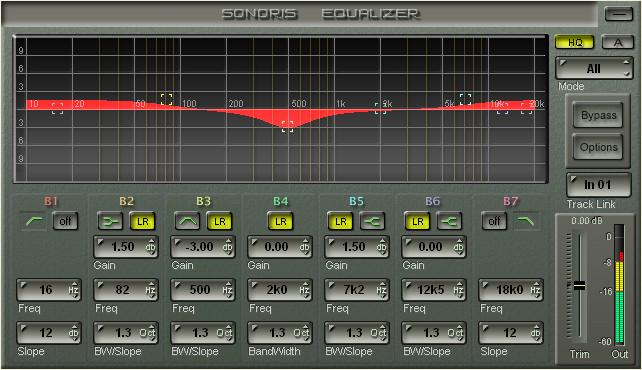The width and height of the screenshot is (642, 370).
Task: Click the Trim fader handle
Action: 579,286
